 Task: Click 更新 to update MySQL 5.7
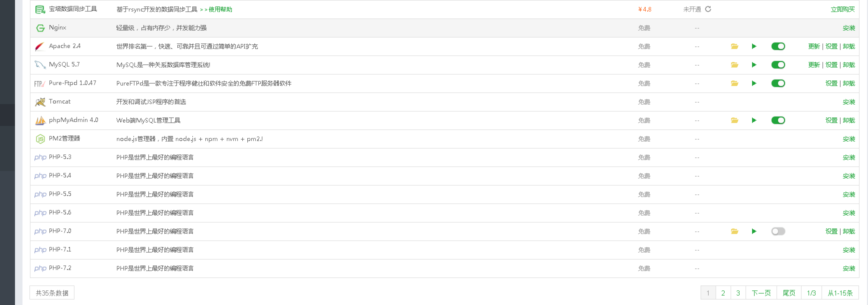click(814, 65)
